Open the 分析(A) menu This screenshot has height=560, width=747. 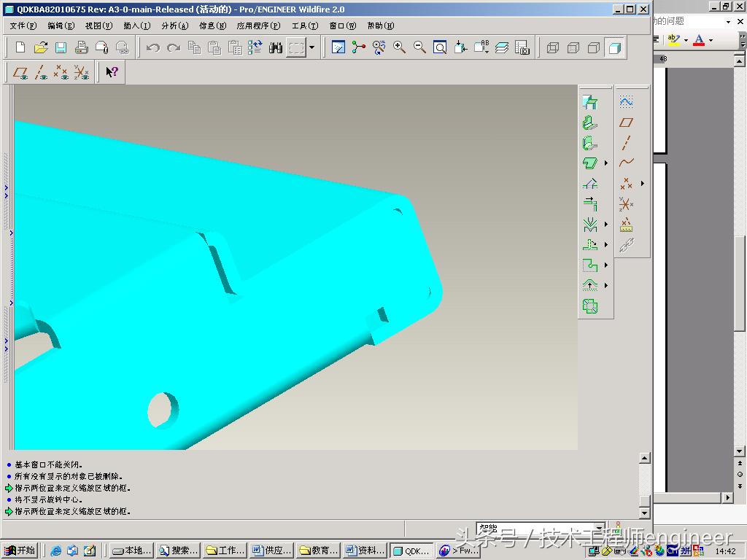pos(174,26)
